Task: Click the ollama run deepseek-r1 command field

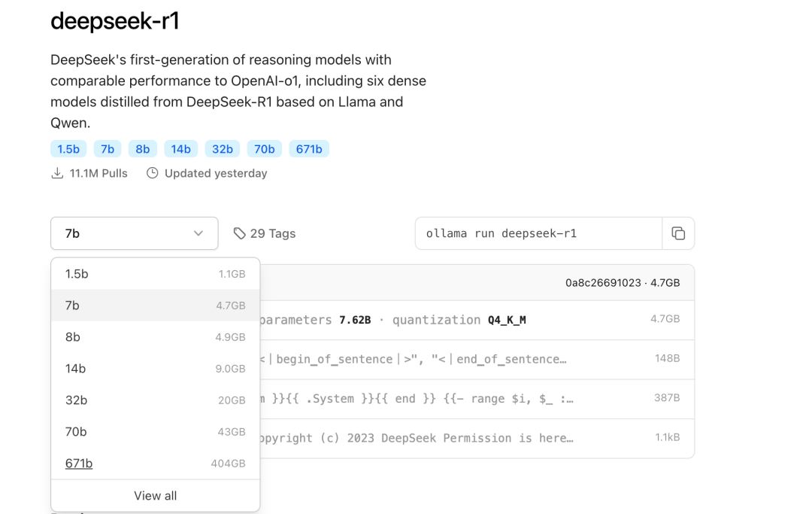Action: [x=538, y=233]
